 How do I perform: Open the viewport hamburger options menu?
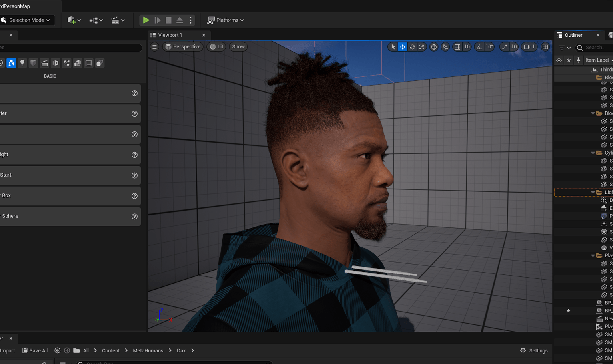154,47
